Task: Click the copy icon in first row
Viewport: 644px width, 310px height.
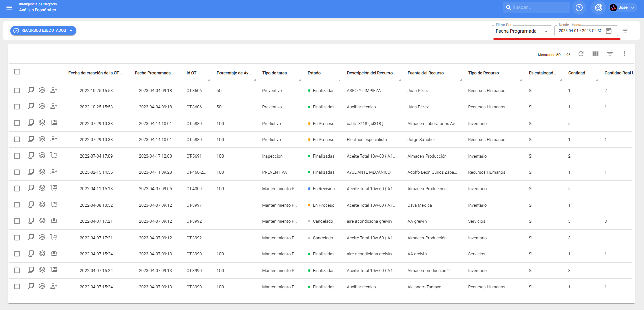Action: (31, 90)
